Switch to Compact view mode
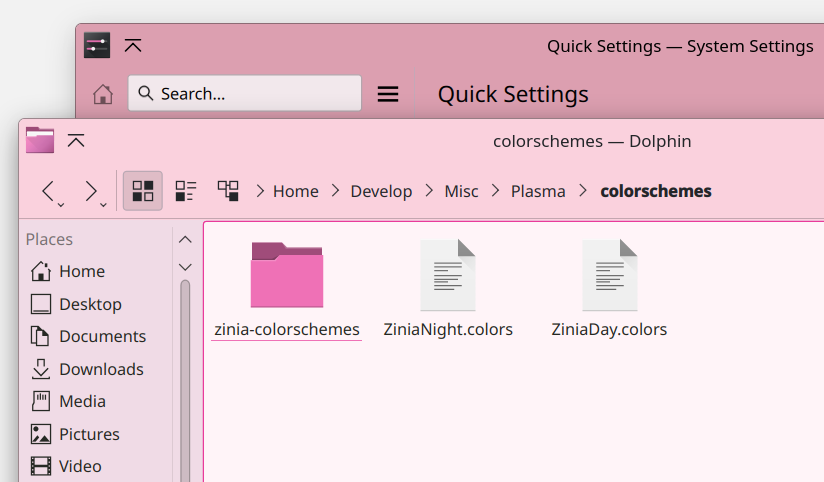824x482 pixels. click(x=186, y=191)
